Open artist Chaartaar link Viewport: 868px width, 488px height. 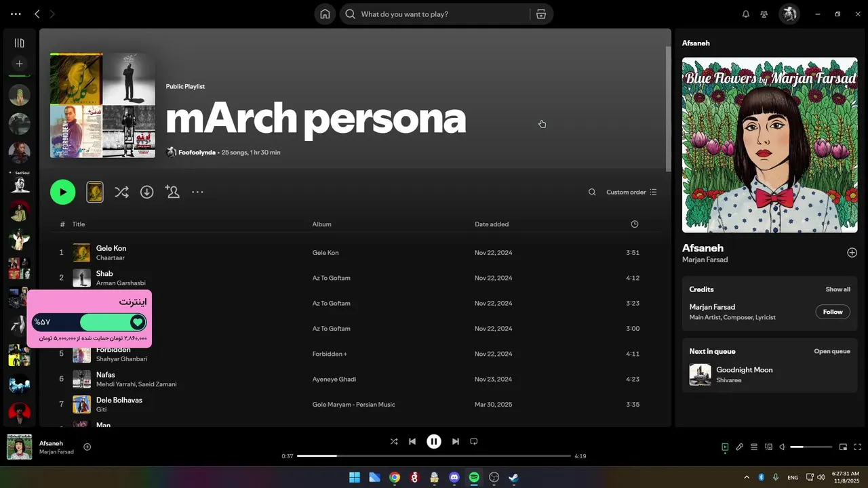coord(111,258)
